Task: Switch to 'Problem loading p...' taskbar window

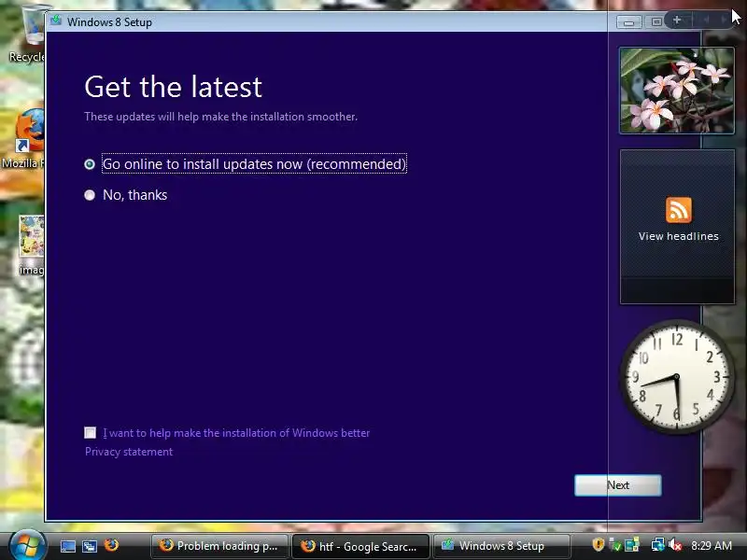Action: click(x=219, y=546)
